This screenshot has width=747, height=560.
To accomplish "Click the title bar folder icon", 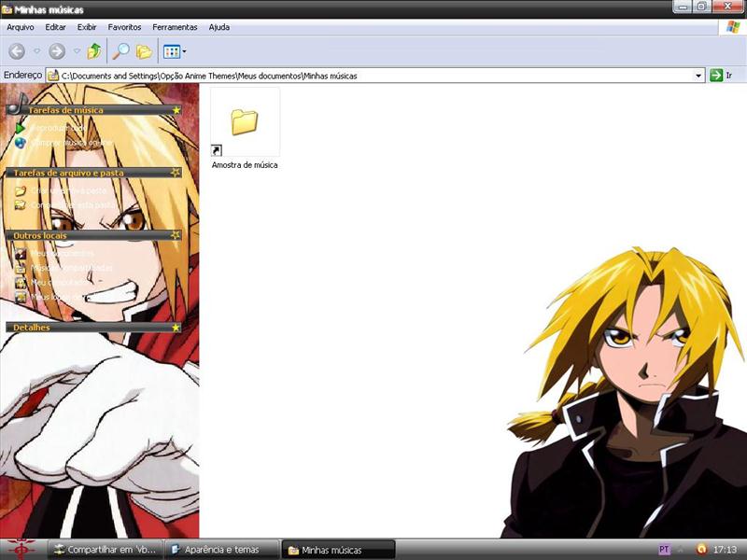I will pos(7,9).
